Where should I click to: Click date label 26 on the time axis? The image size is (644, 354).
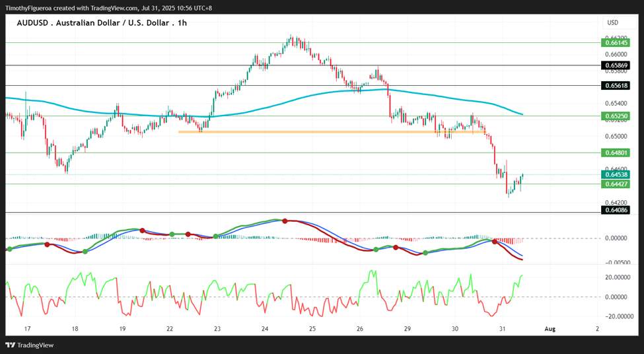[x=360, y=329]
